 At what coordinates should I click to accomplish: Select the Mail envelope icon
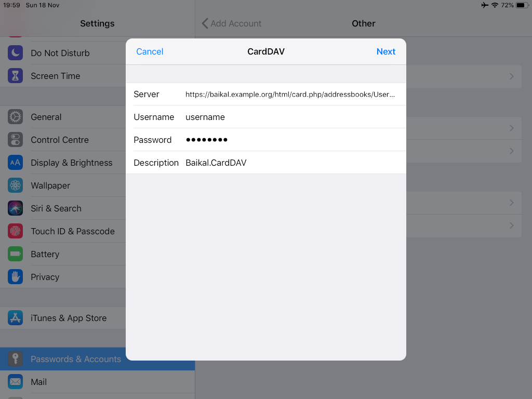pos(15,382)
